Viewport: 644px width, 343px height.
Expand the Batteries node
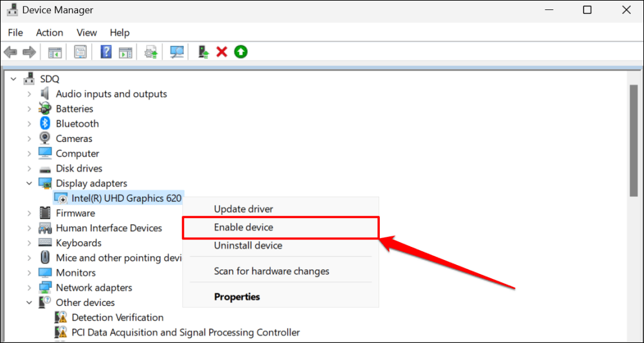tap(29, 109)
